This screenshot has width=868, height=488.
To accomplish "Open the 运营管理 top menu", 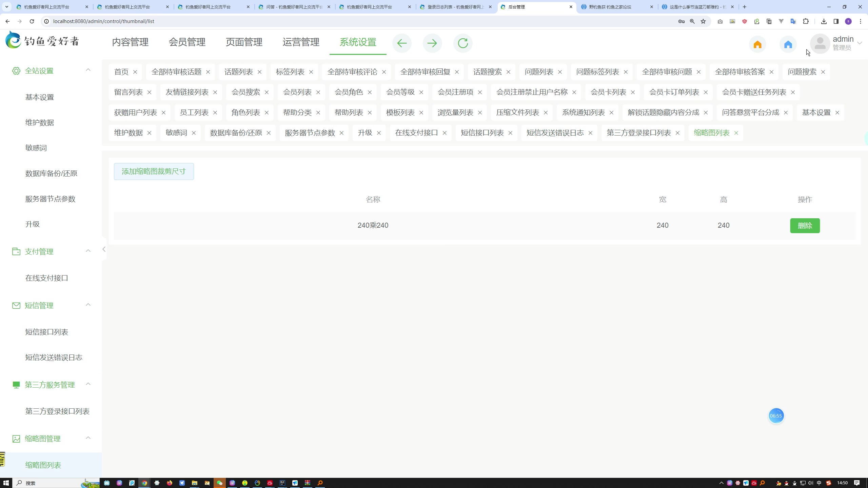I will pyautogui.click(x=301, y=42).
